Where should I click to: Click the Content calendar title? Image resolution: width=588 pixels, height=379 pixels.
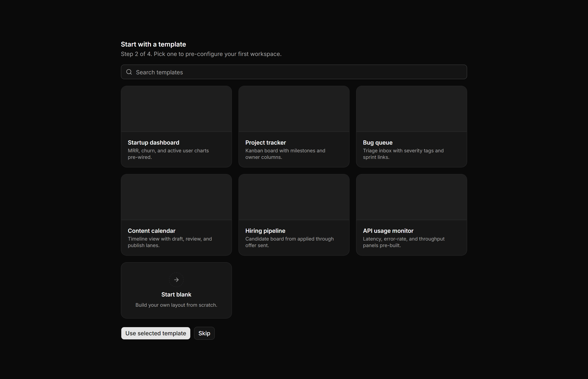click(151, 231)
